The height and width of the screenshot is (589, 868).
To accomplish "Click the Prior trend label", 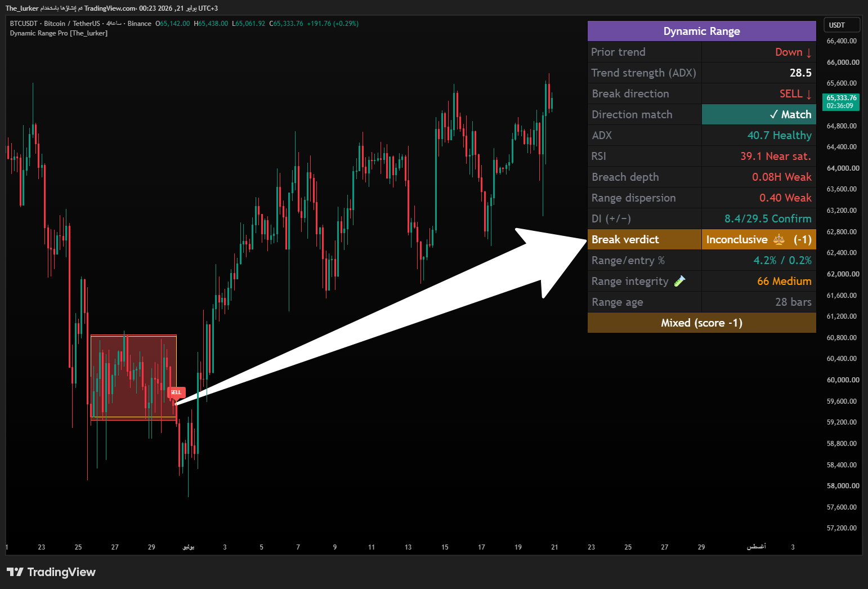I will pos(618,52).
